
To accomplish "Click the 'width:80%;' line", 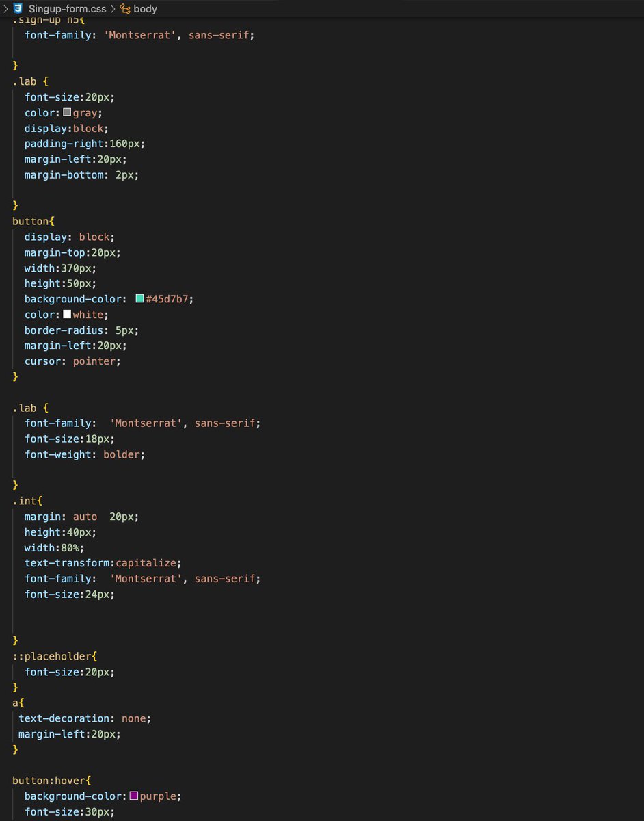I will pyautogui.click(x=54, y=547).
